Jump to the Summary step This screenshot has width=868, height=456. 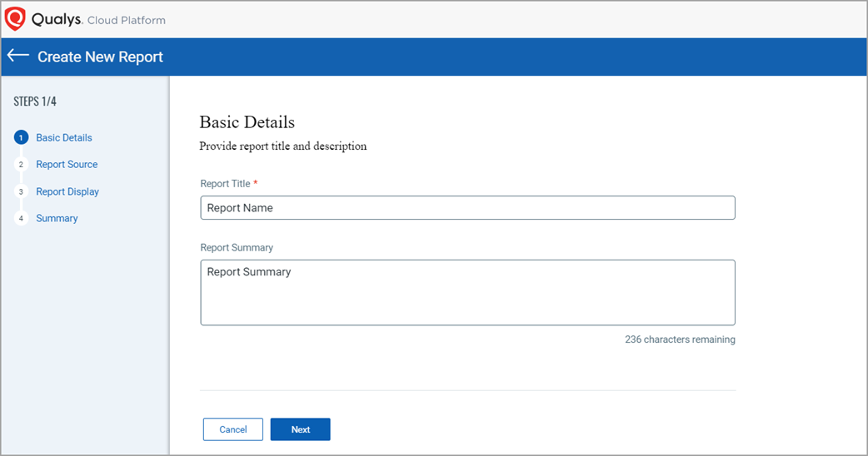click(x=57, y=218)
